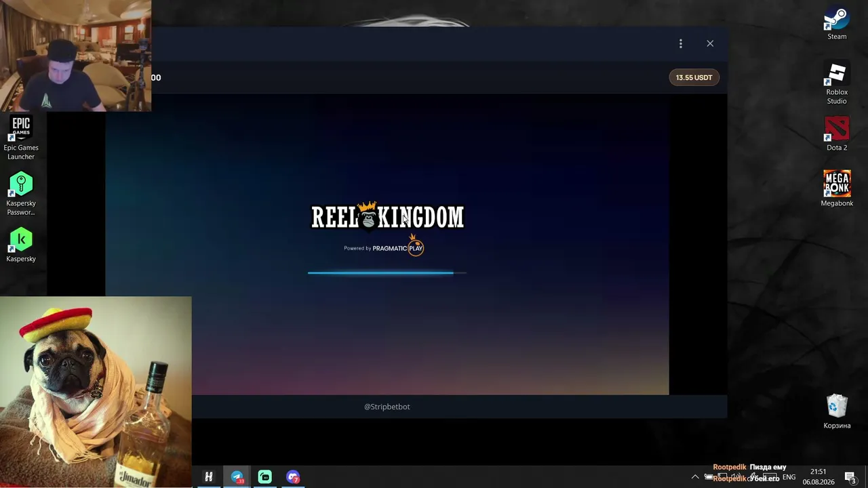Launch the Dota 2 desktop icon
The width and height of the screenshot is (868, 488).
pyautogui.click(x=837, y=134)
